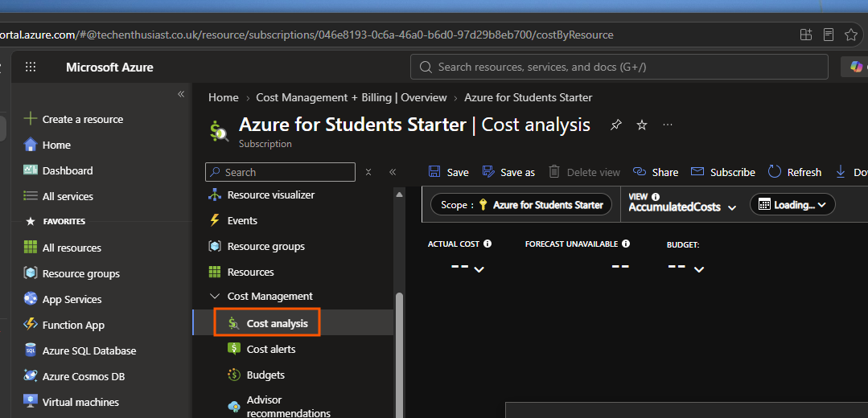Select Cost analysis menu item
868x418 pixels.
(x=267, y=323)
